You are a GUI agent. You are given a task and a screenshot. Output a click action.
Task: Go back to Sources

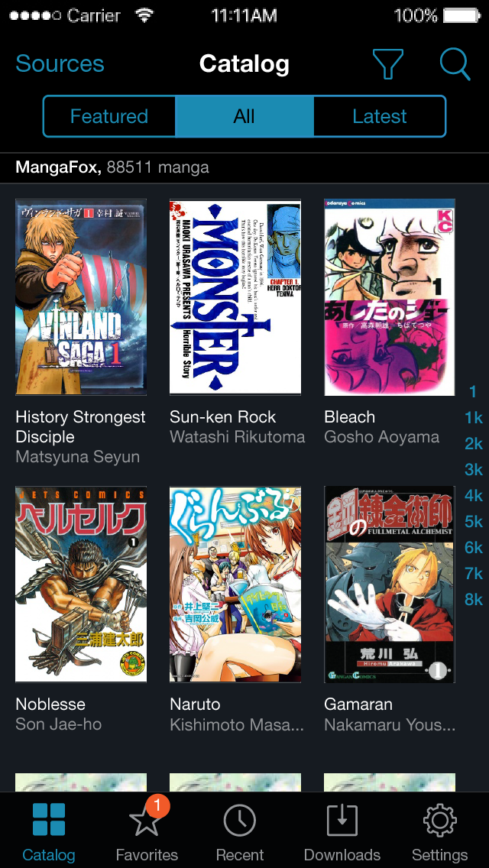pos(60,63)
